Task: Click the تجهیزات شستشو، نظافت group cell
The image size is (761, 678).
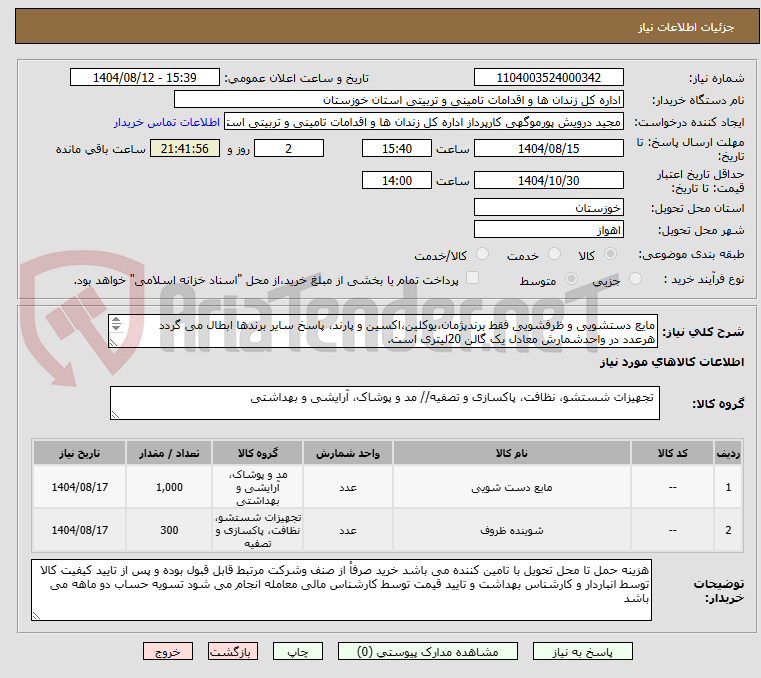Action: 258,530
